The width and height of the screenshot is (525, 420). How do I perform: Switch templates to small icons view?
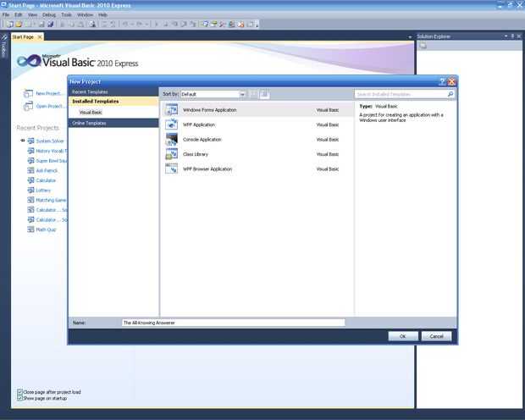click(x=254, y=95)
